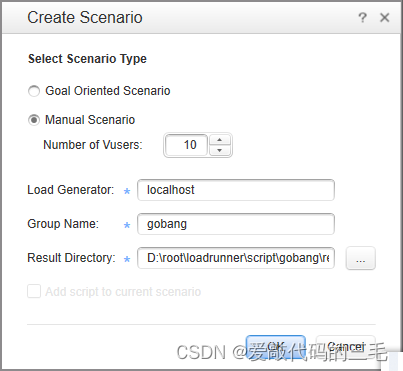Click the Group Name field containing gobang
403x371 pixels.
[236, 224]
